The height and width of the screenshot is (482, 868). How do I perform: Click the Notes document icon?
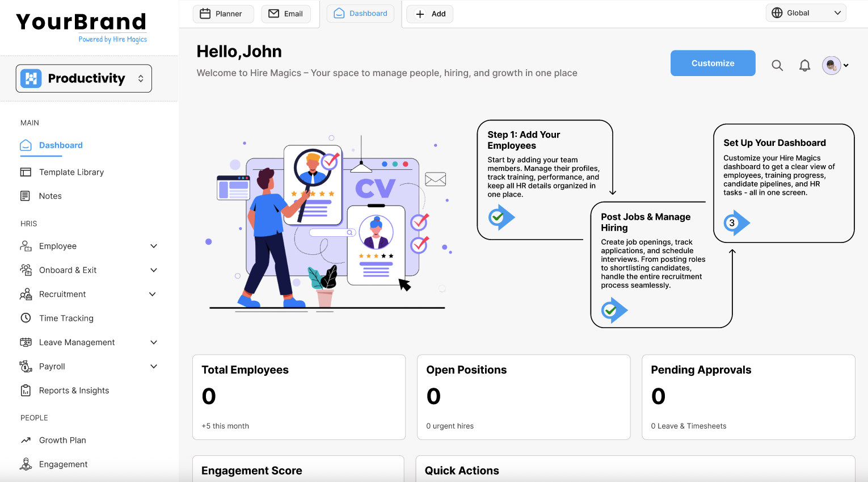point(25,196)
